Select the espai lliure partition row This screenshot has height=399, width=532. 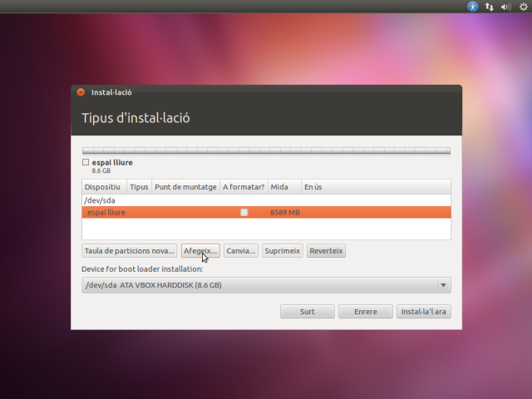(x=266, y=213)
